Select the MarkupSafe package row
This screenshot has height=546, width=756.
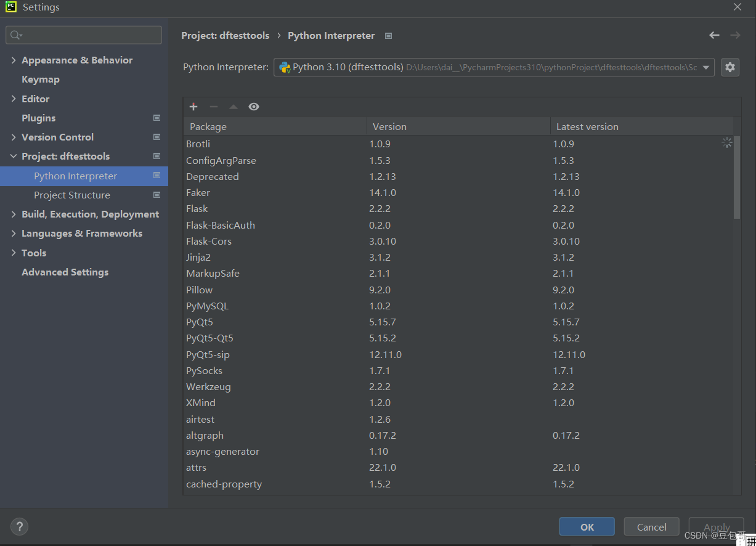[x=458, y=273]
